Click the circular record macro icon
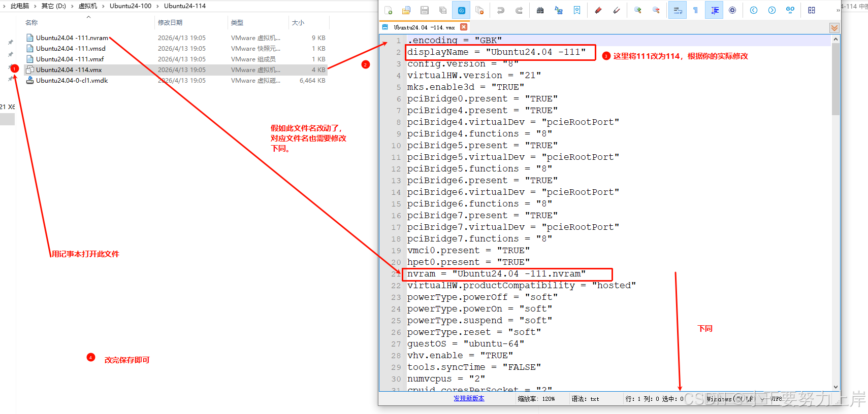Viewport: 868px width, 414px height. click(x=732, y=10)
